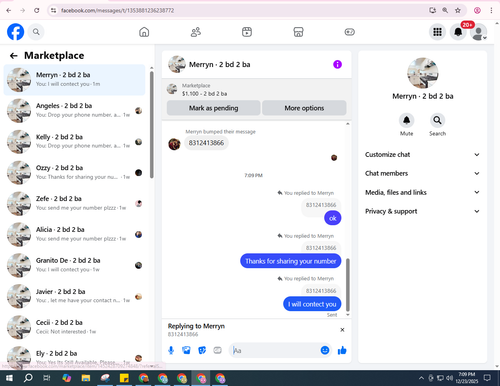Open File Explorer from the taskbar

click(86, 378)
